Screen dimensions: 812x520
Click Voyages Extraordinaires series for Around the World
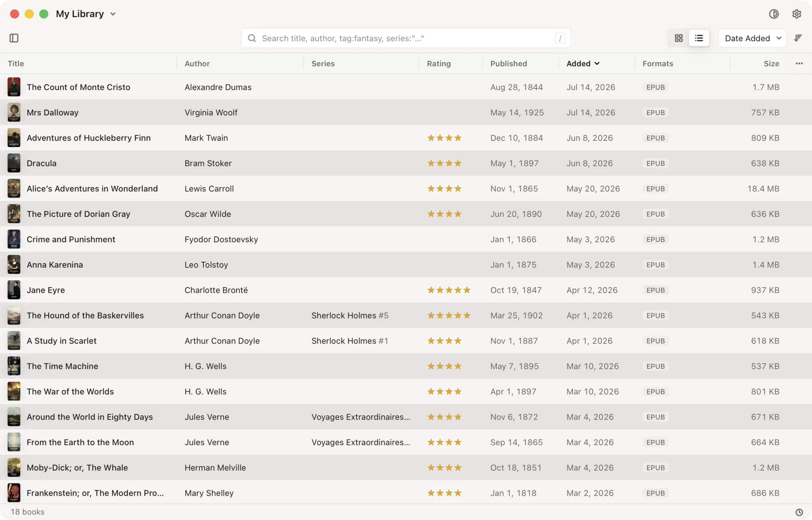(361, 417)
